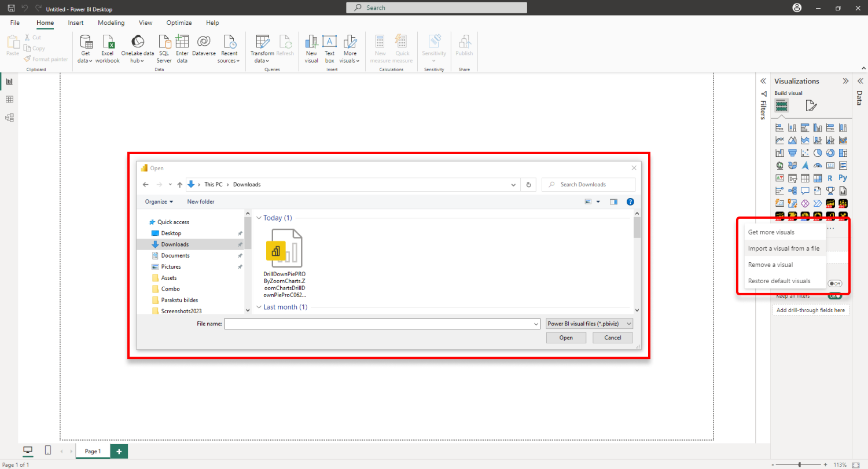Click the Open button in dialog

coord(566,338)
